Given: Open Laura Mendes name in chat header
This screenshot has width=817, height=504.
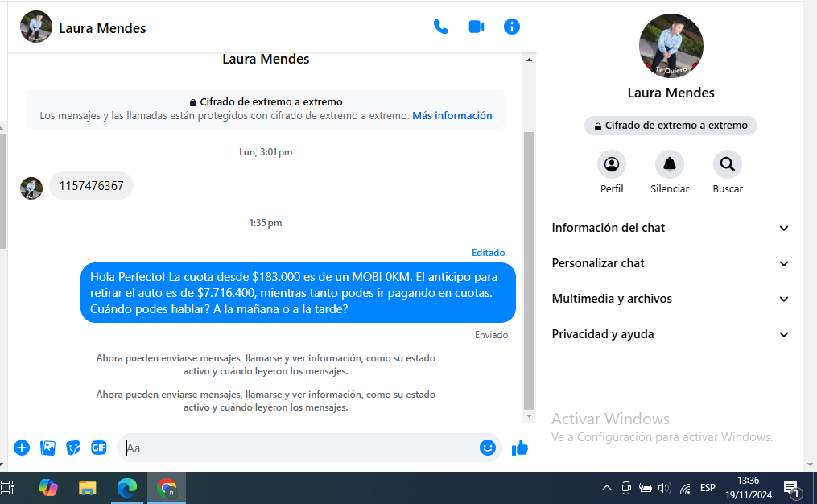Looking at the screenshot, I should click(102, 28).
